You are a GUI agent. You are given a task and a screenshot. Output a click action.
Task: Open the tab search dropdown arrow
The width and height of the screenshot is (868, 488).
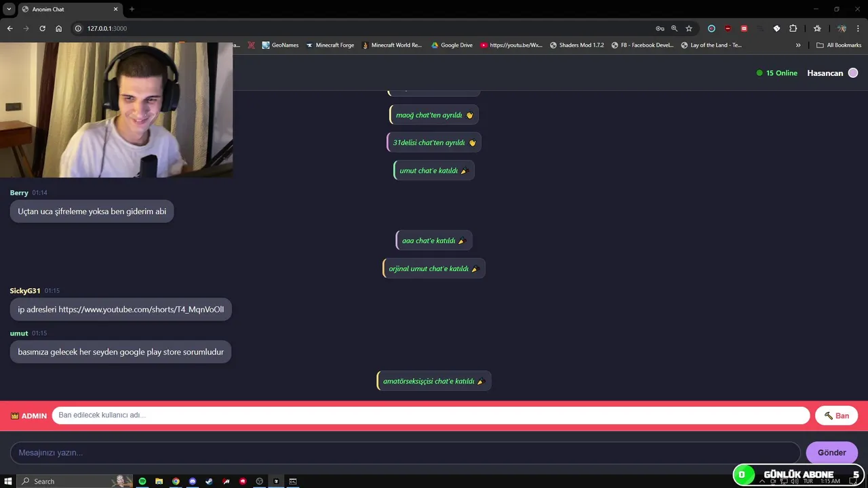(9, 9)
